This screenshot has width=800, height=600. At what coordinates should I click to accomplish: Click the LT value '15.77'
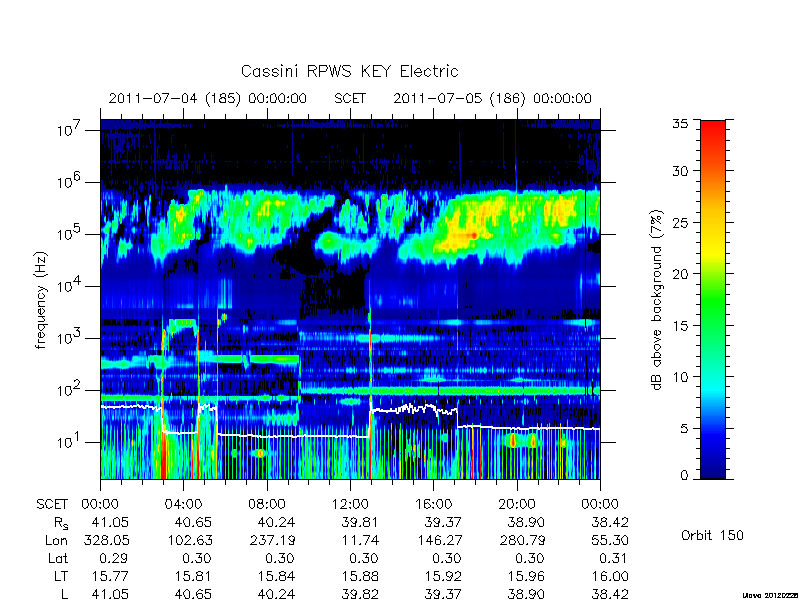coord(110,577)
